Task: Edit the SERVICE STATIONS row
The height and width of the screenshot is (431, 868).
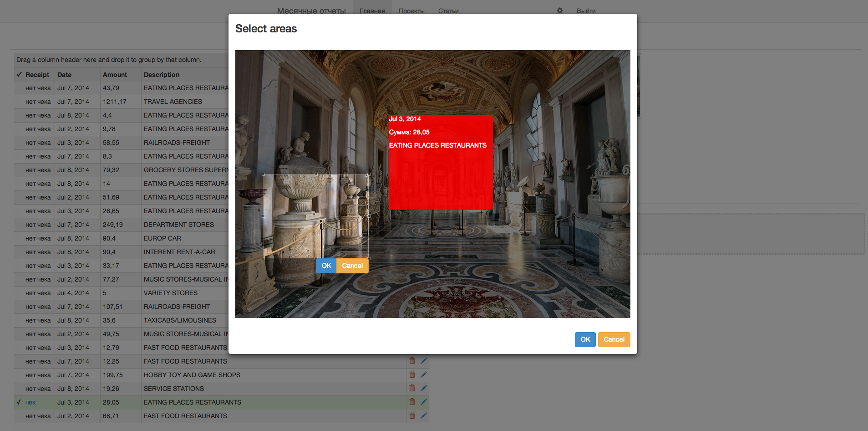Action: click(x=424, y=388)
